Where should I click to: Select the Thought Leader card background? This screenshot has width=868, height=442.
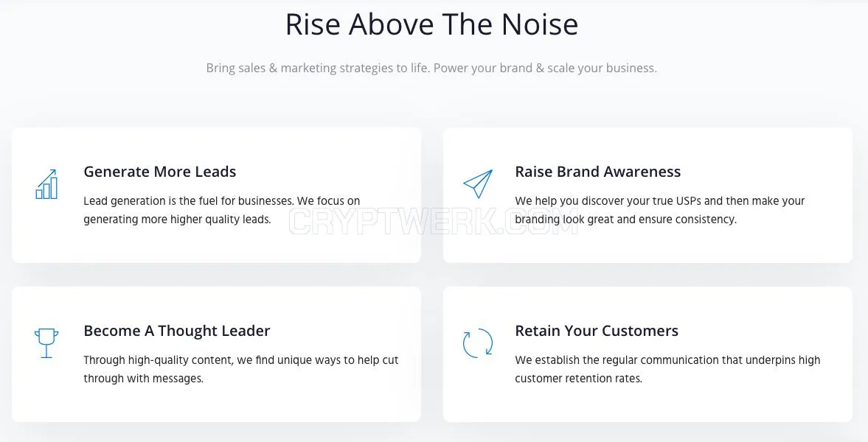(216, 354)
